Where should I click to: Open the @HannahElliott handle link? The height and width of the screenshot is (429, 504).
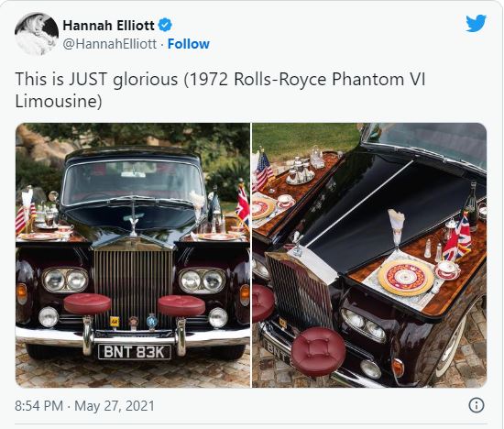tap(110, 44)
